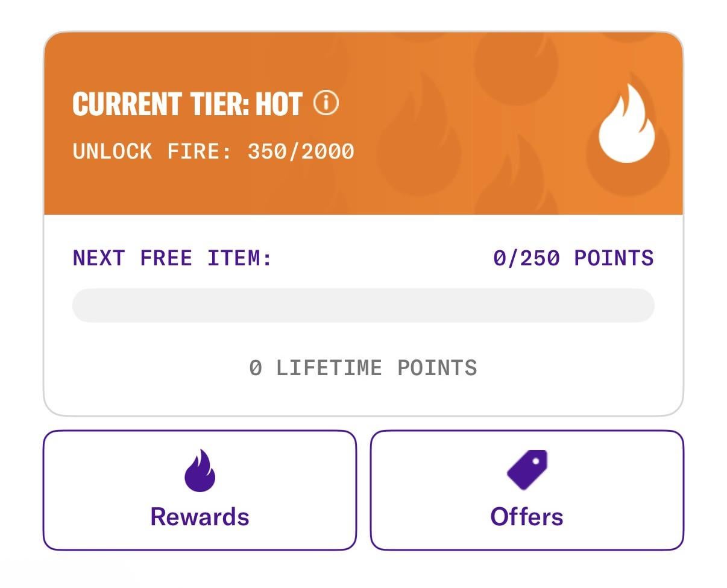Click the purple tag Offers icon

point(527,469)
